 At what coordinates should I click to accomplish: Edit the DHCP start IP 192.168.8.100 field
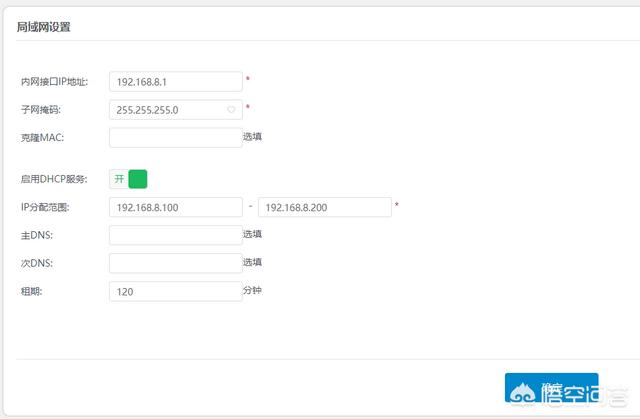tap(176, 207)
